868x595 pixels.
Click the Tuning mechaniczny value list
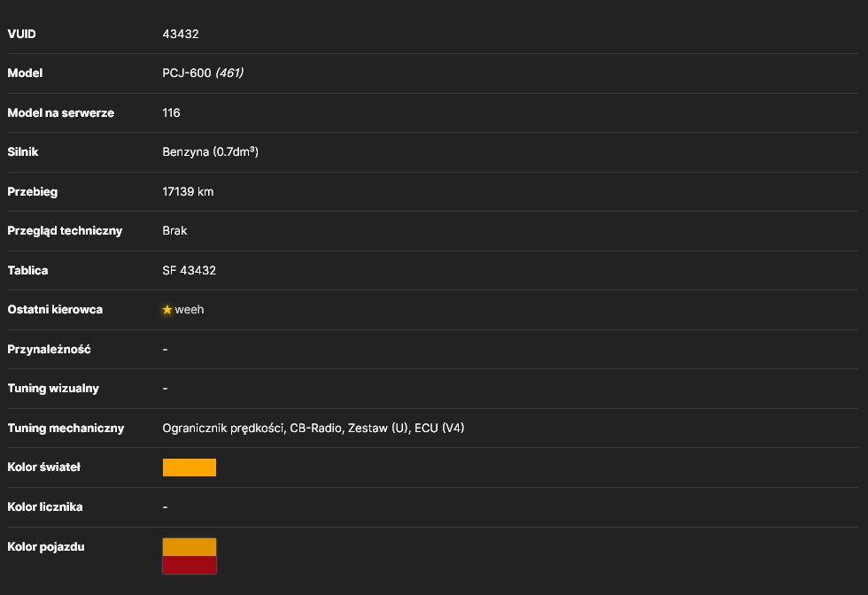(x=314, y=428)
